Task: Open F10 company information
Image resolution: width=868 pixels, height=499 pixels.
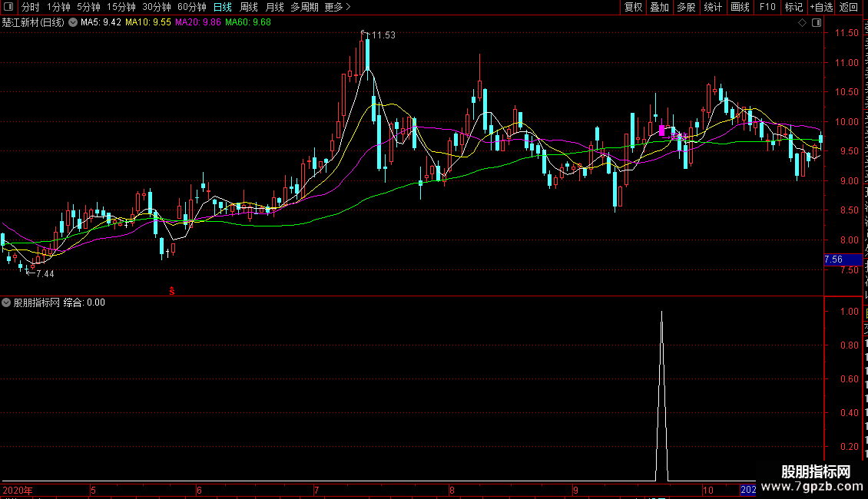Action: click(x=767, y=7)
